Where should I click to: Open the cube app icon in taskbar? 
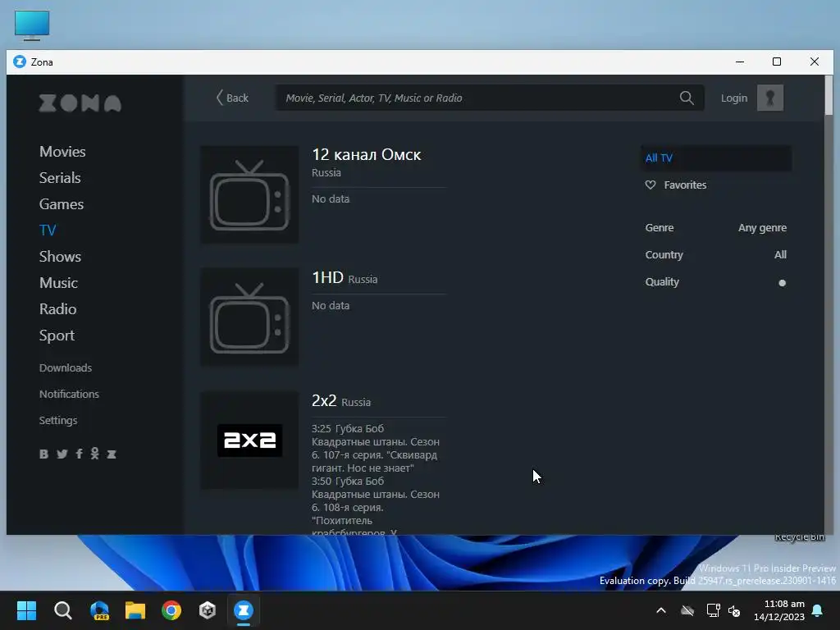click(x=208, y=610)
